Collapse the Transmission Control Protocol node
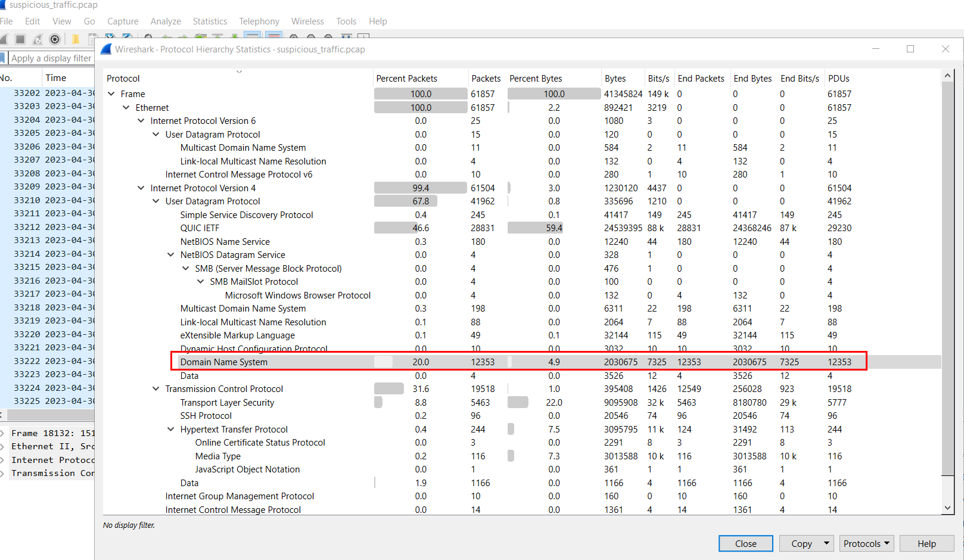Image resolution: width=964 pixels, height=560 pixels. point(156,389)
